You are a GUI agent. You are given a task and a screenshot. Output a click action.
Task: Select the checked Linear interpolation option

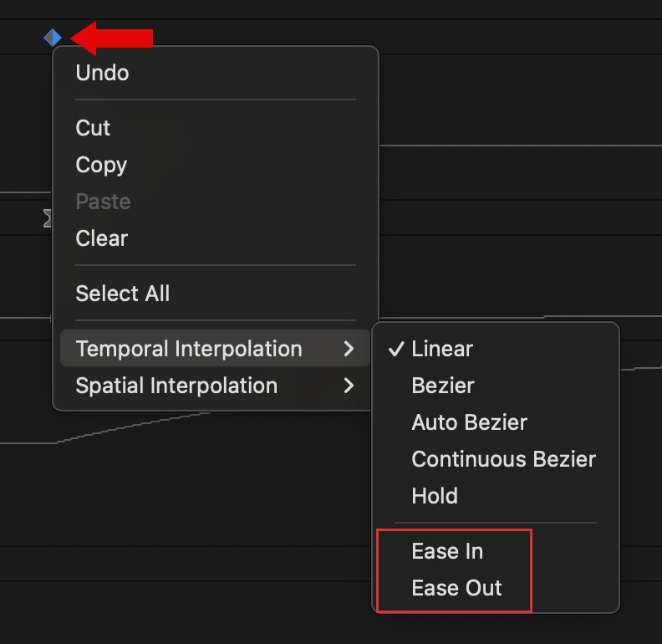[x=442, y=349]
